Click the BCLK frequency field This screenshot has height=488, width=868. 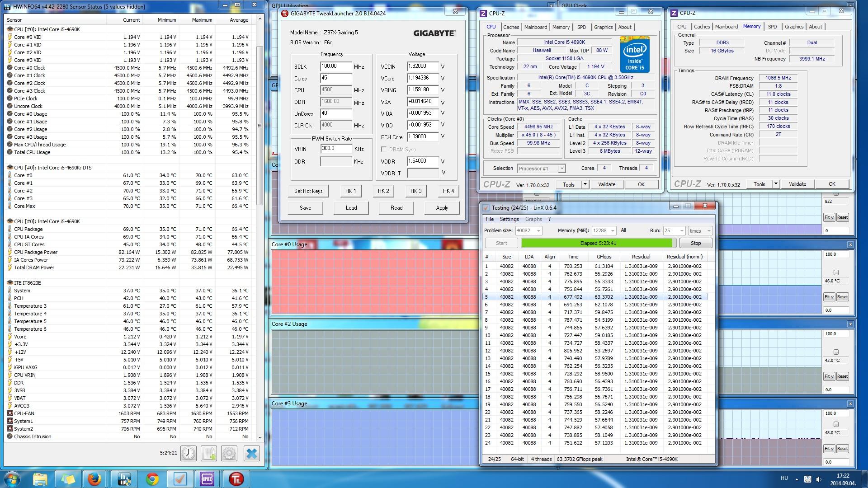click(336, 66)
